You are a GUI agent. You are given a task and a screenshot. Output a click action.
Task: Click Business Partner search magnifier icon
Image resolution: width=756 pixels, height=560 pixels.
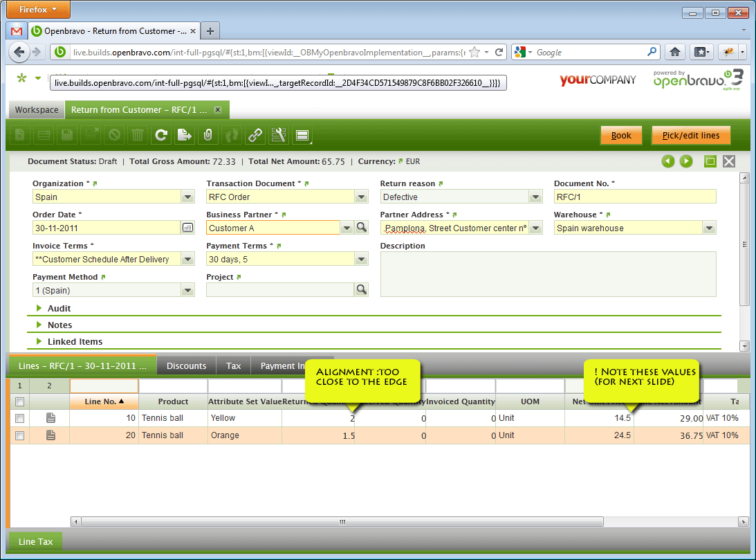pos(361,228)
